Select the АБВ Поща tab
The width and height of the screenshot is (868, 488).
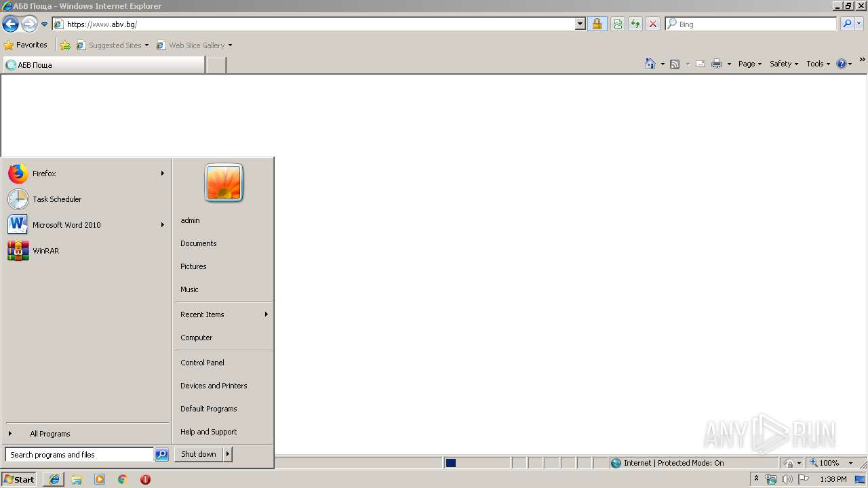point(103,65)
